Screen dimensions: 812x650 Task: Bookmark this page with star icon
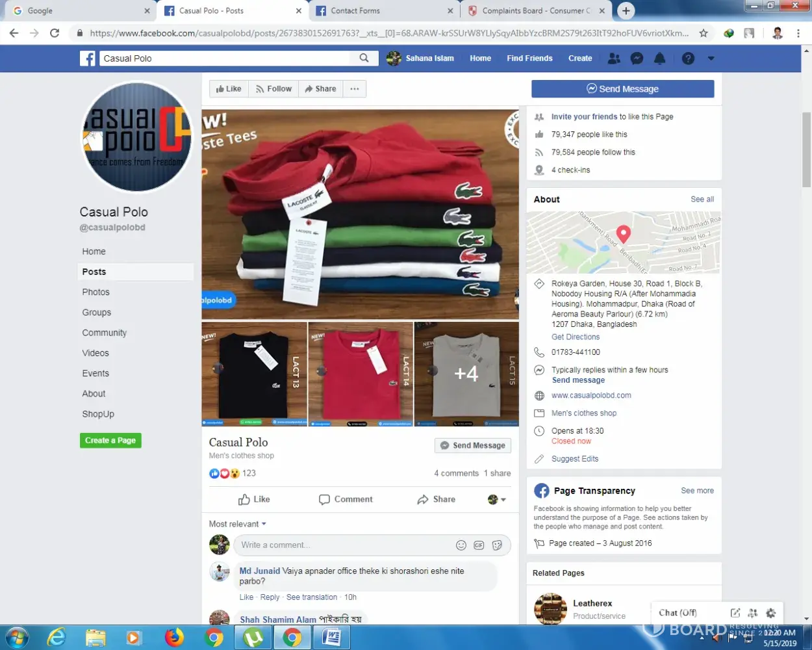point(704,33)
